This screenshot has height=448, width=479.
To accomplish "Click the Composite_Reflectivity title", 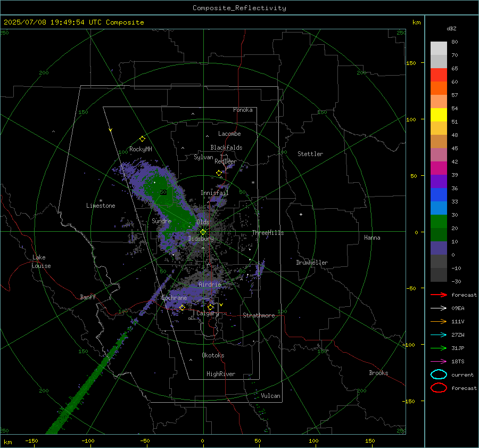I will (240, 8).
